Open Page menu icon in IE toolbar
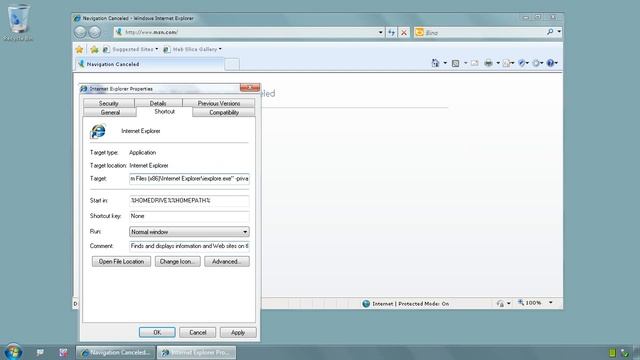 507,63
